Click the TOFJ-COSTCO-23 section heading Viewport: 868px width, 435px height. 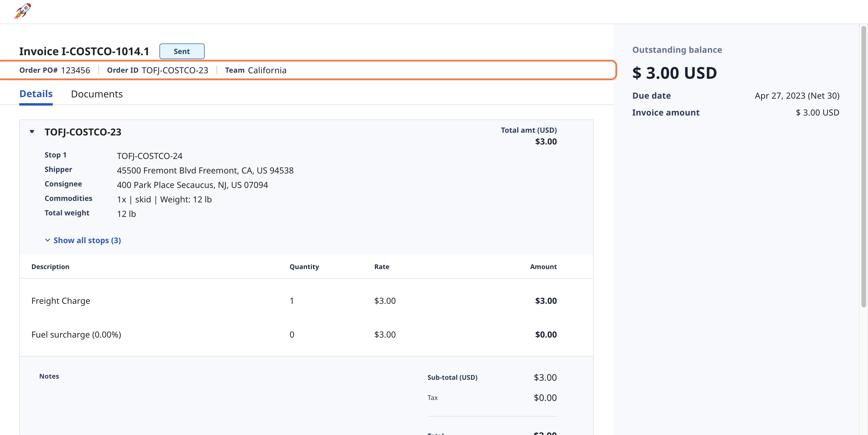(83, 132)
